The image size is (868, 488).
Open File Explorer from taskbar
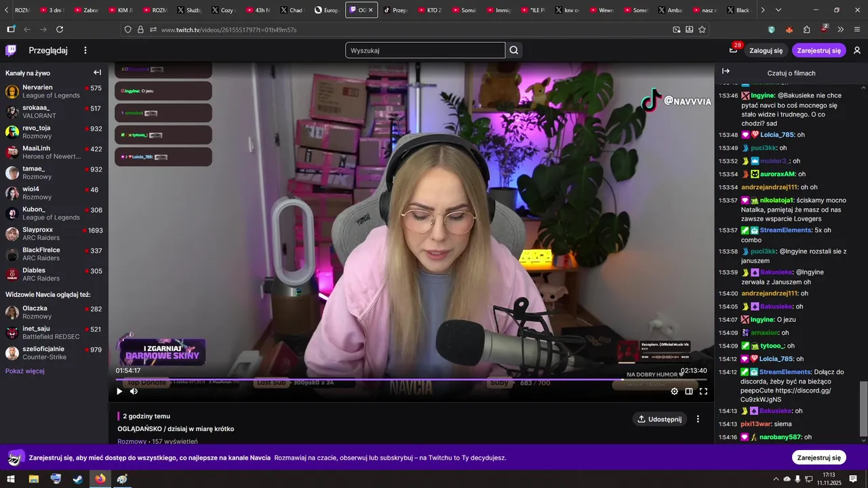[x=33, y=479]
